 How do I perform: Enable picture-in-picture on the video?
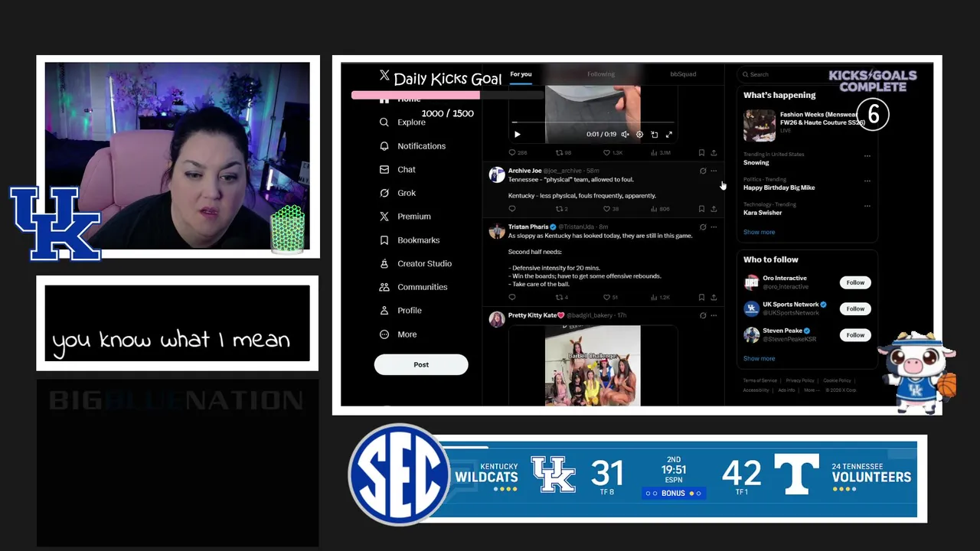pos(654,135)
